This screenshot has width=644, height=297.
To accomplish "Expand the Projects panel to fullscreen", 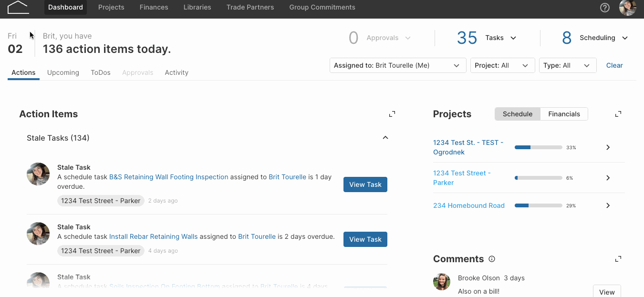I will [618, 114].
